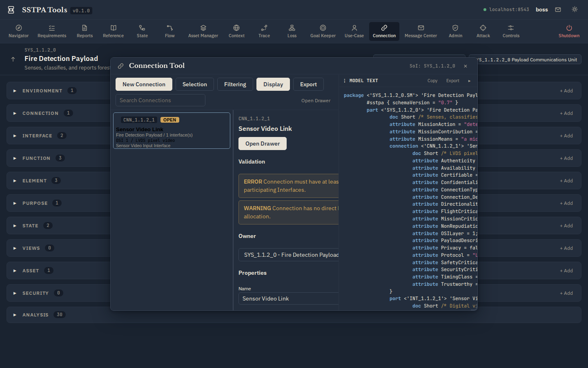Click the Search Connections field

pyautogui.click(x=160, y=100)
